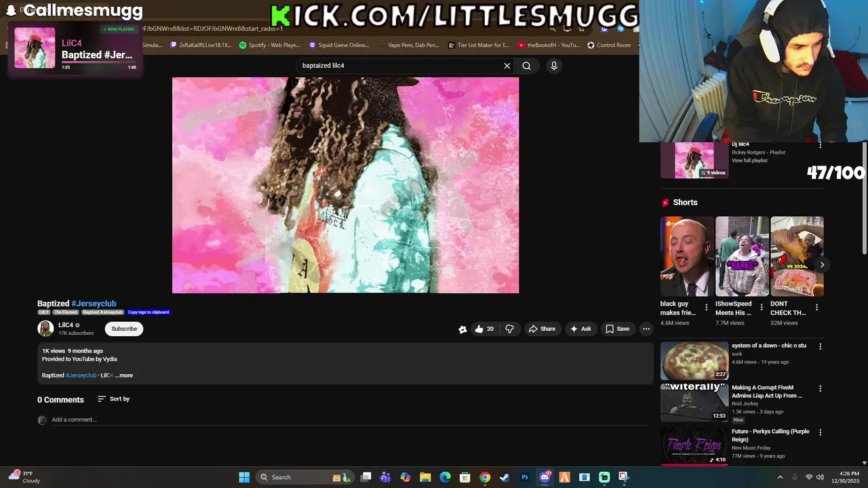Open Photoshop on the taskbar
This screenshot has height=488, width=868.
[524, 477]
